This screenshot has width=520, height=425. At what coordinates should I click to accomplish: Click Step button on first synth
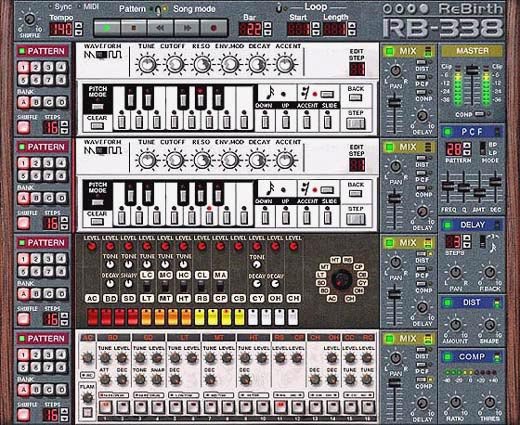click(x=356, y=123)
